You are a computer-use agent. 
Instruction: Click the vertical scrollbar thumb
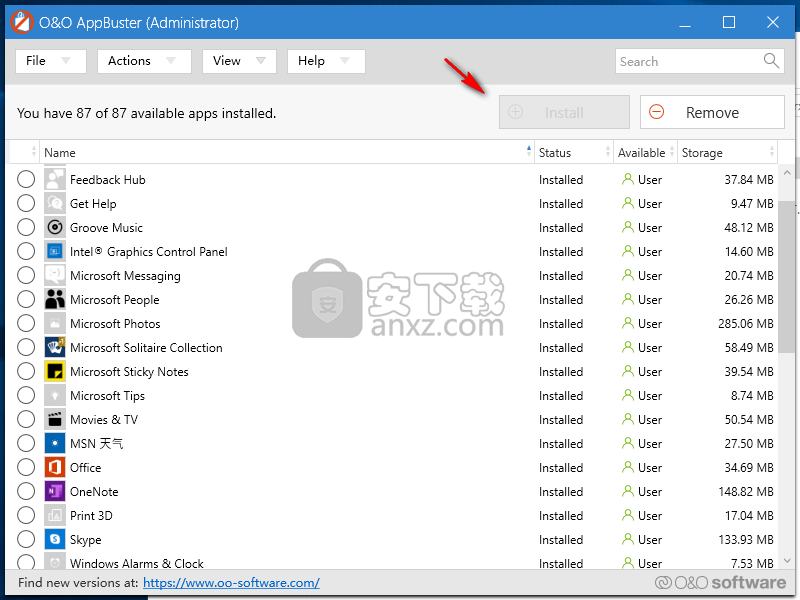(787, 276)
